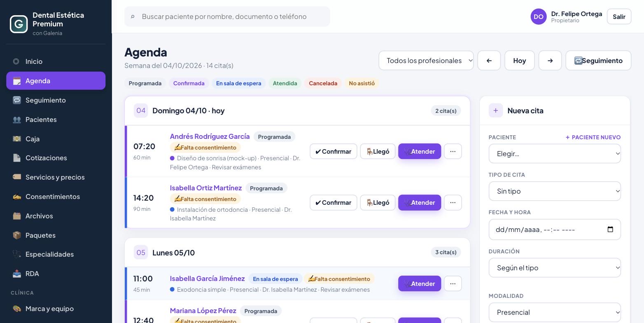The image size is (644, 323).
Task: Open the Duración dropdown
Action: point(555,268)
